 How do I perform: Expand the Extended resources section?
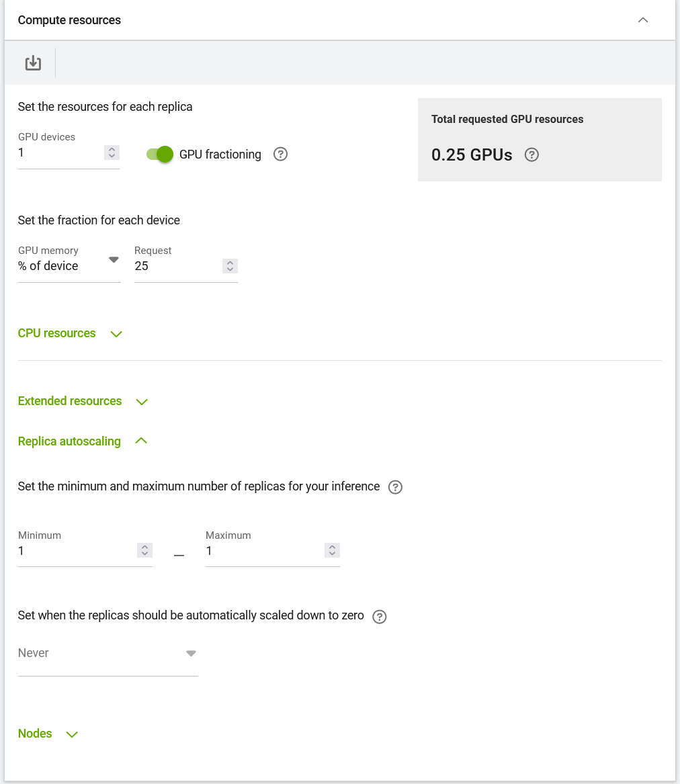click(83, 402)
